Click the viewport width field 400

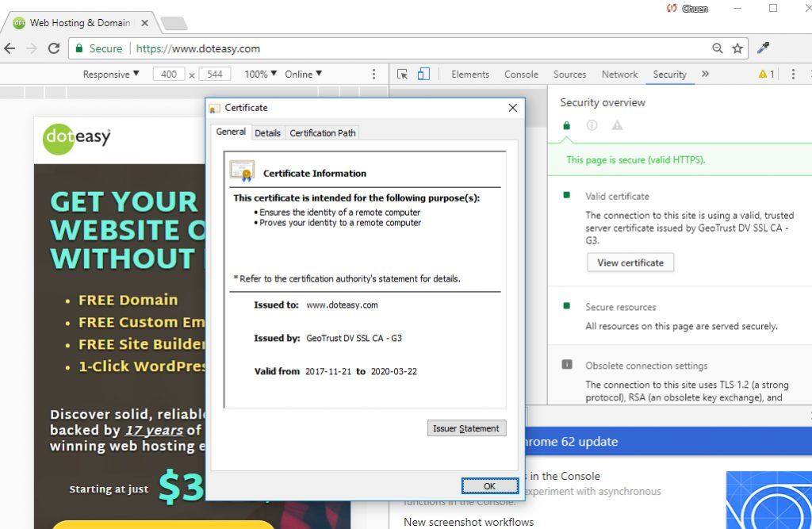(x=169, y=74)
